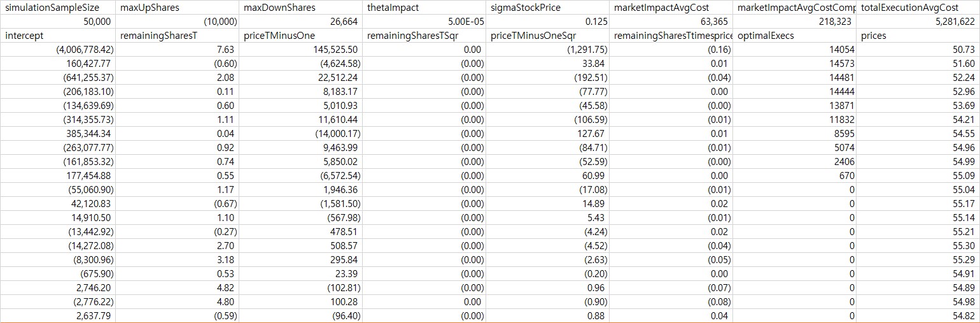Click the prices column header
This screenshot has width=980, height=323.
[x=918, y=36]
